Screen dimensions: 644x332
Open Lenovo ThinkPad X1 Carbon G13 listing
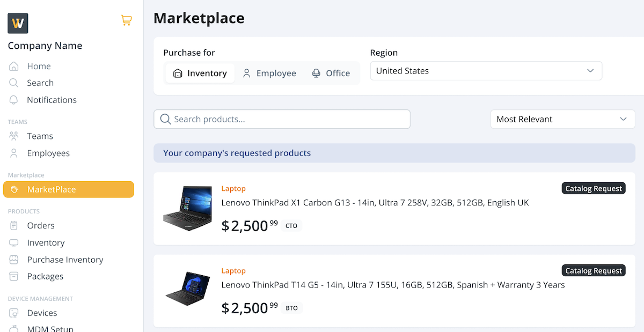coord(375,203)
